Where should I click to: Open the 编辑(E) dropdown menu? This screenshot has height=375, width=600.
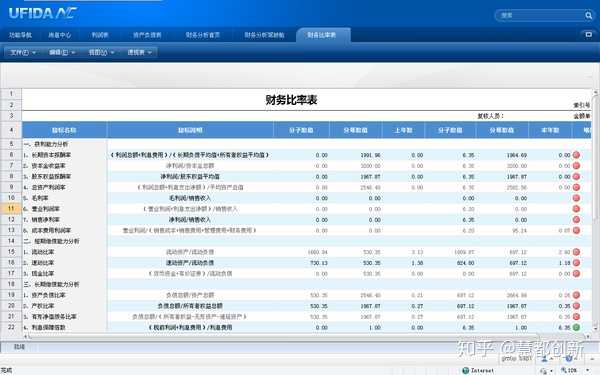[x=62, y=52]
